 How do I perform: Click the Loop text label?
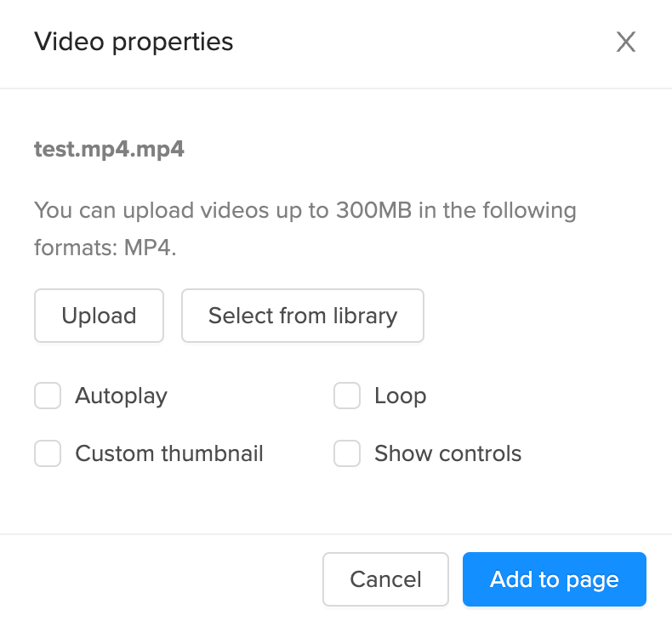(400, 396)
